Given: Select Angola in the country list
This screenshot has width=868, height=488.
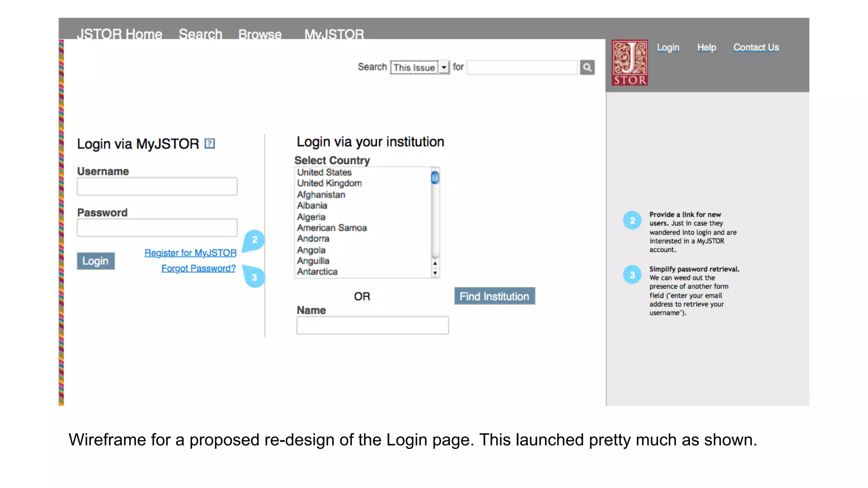Looking at the screenshot, I should tap(311, 250).
